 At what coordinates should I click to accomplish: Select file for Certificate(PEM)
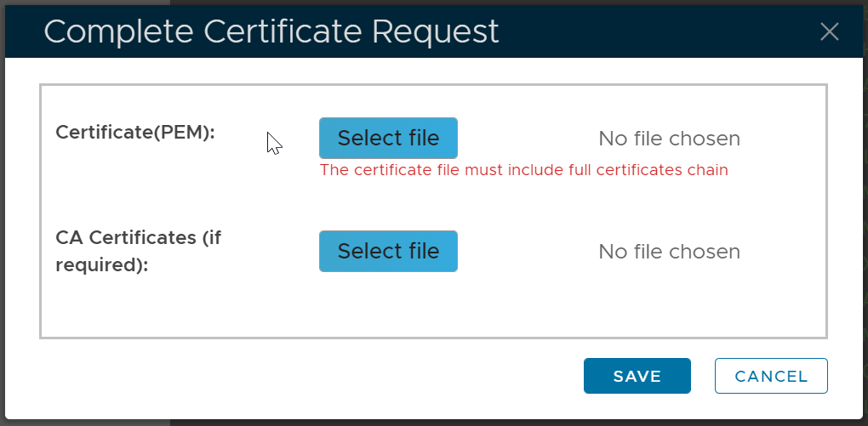click(x=388, y=139)
